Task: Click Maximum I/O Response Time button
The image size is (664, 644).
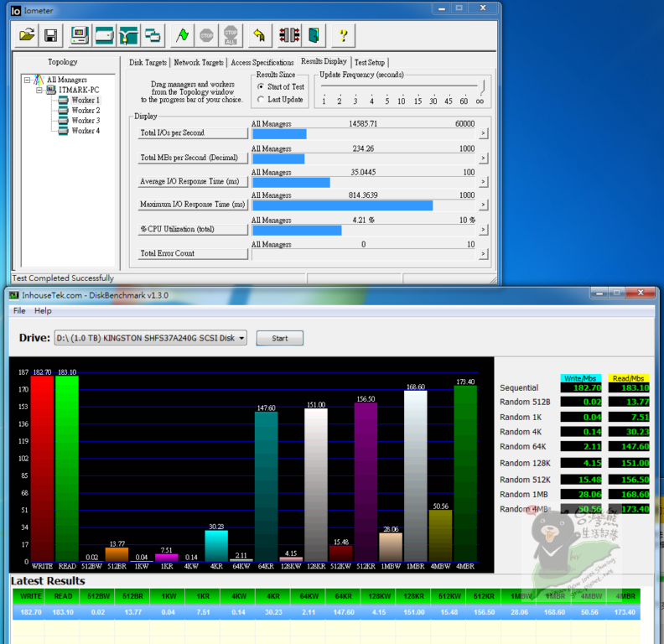Action: [x=193, y=205]
